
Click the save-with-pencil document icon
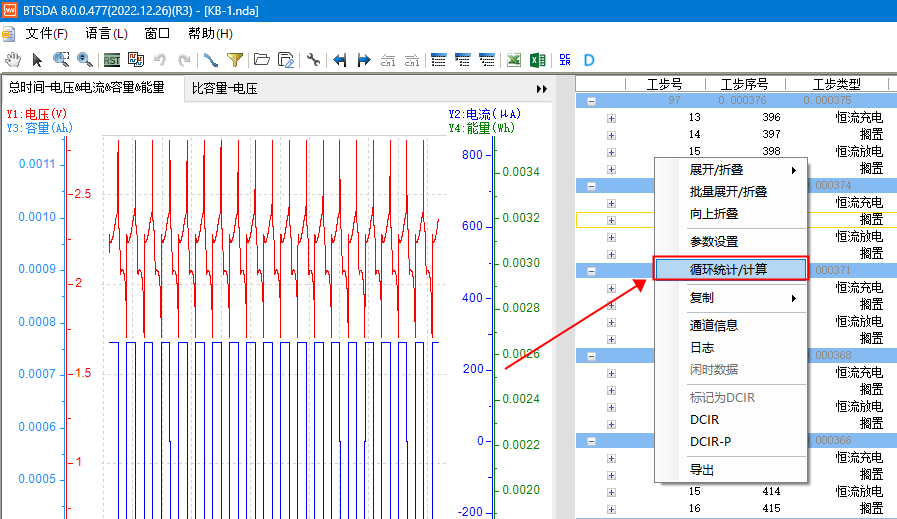285,60
